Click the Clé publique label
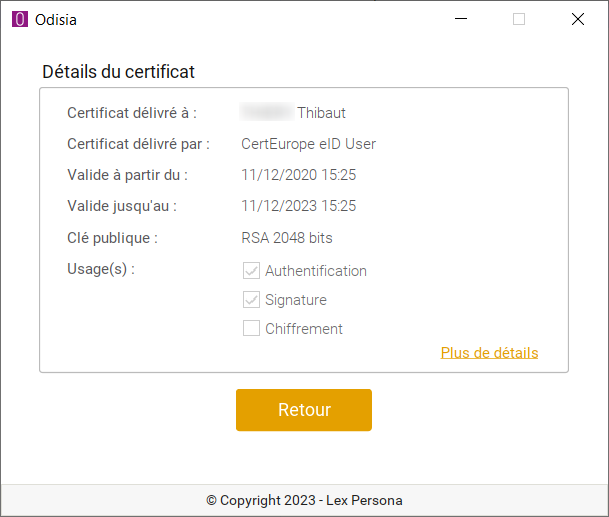The width and height of the screenshot is (609, 517). click(112, 238)
